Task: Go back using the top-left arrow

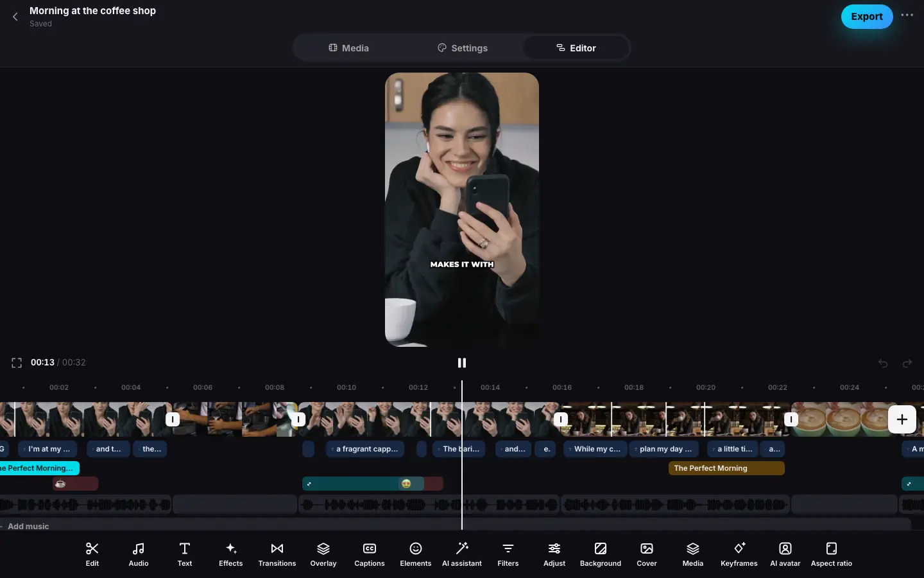Action: click(x=15, y=17)
